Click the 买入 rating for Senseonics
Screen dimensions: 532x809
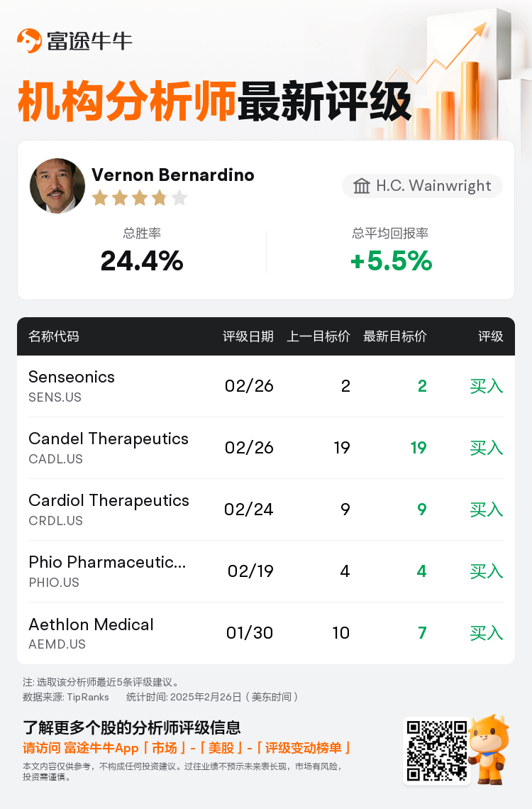point(486,386)
